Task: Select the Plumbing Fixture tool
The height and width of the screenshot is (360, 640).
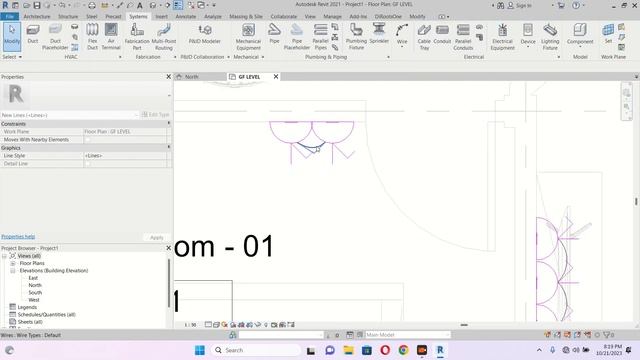Action: coord(356,37)
